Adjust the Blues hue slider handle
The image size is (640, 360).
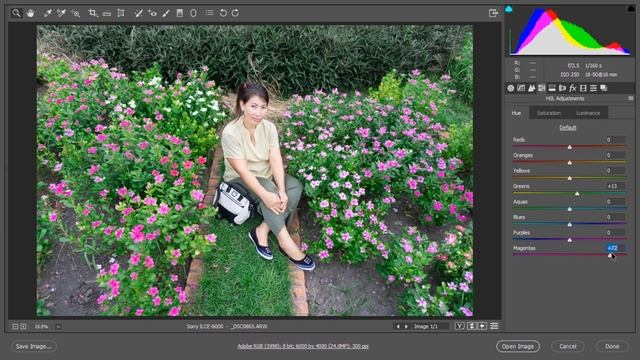pyautogui.click(x=570, y=224)
